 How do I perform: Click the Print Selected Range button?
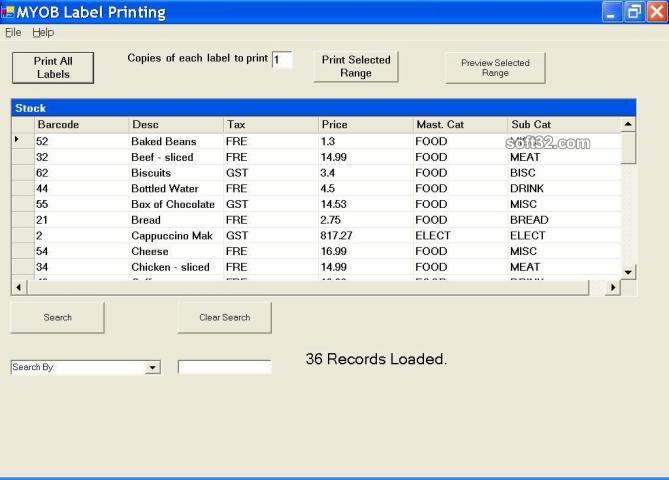coord(356,67)
